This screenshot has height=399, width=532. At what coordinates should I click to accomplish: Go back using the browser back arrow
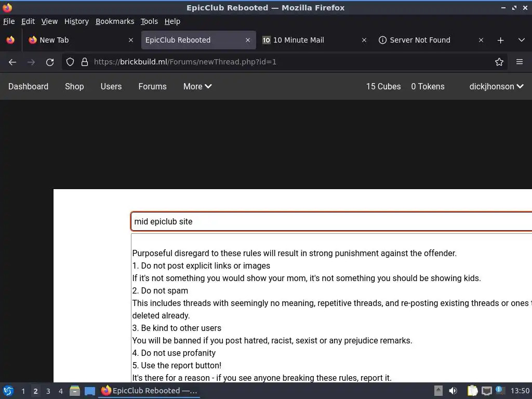12,62
